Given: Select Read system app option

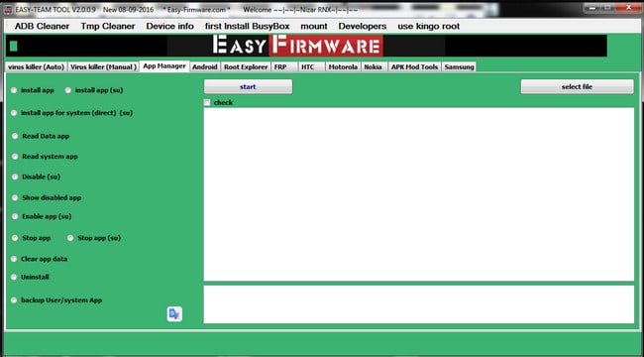Looking at the screenshot, I should click(15, 157).
